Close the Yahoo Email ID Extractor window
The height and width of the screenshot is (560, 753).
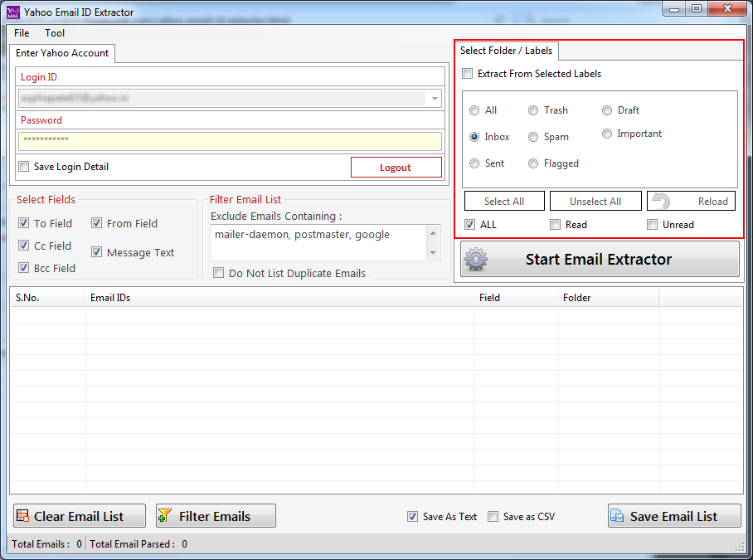tap(727, 9)
